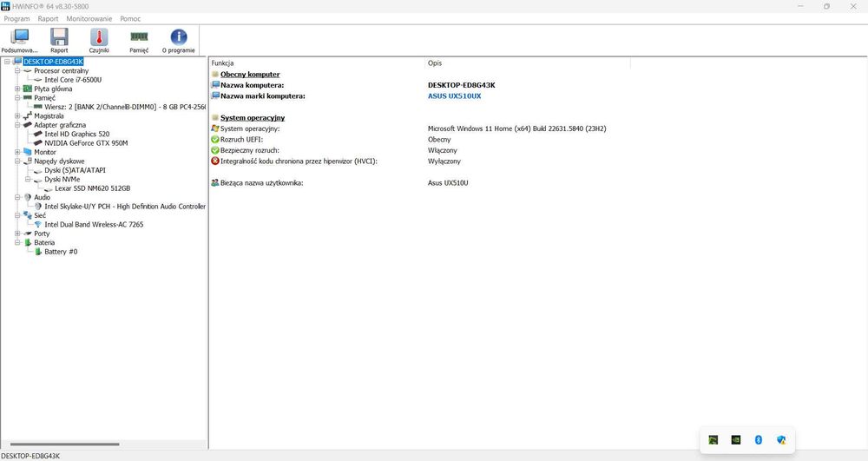The image size is (868, 461).
Task: Click the System operacyjny row label
Action: click(x=250, y=129)
